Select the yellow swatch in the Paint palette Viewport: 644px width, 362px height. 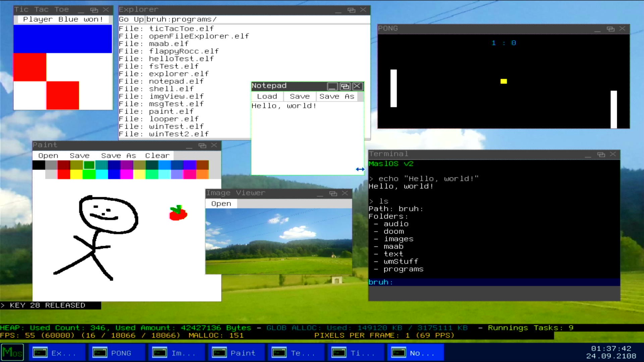76,174
